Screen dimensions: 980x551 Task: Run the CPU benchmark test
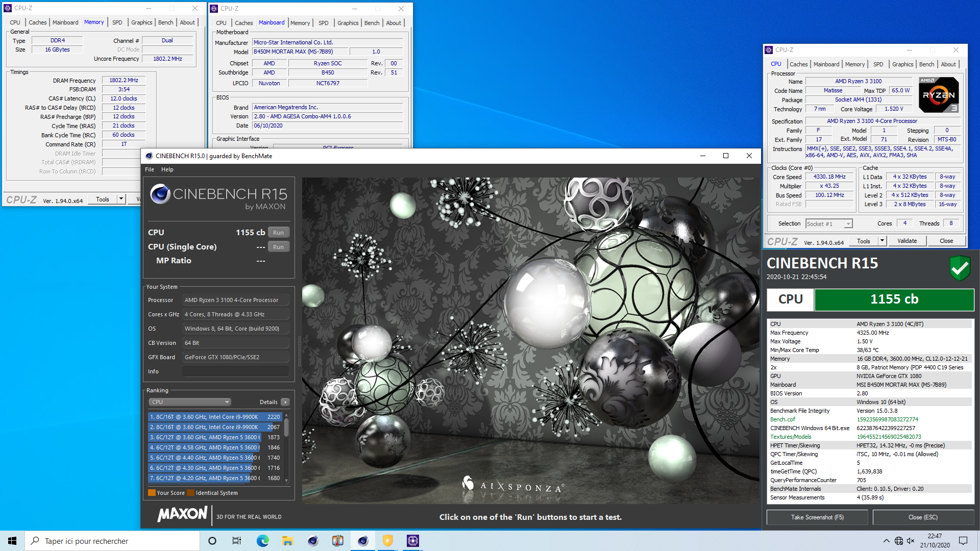[x=278, y=233]
